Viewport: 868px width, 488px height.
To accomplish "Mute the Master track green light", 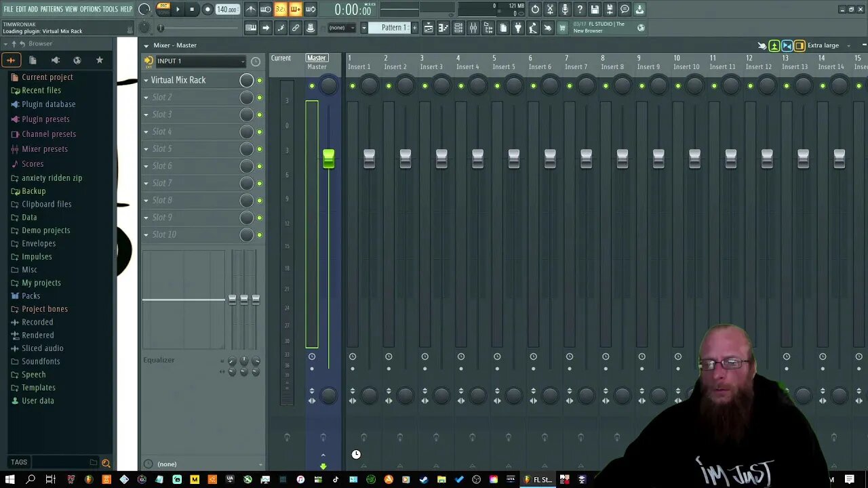I will pyautogui.click(x=312, y=86).
